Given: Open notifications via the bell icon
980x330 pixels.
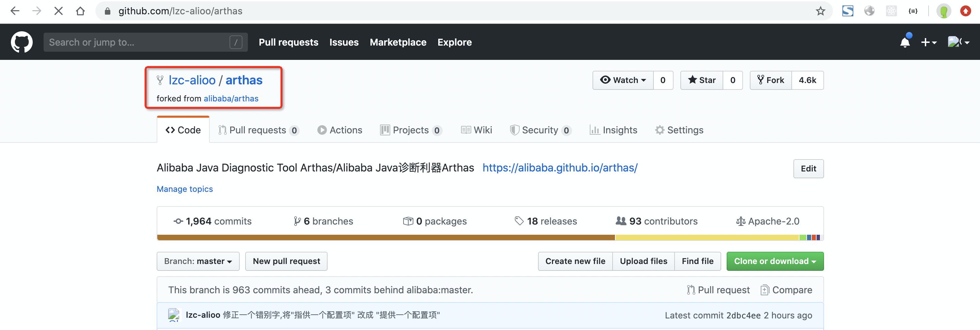Looking at the screenshot, I should click(905, 42).
